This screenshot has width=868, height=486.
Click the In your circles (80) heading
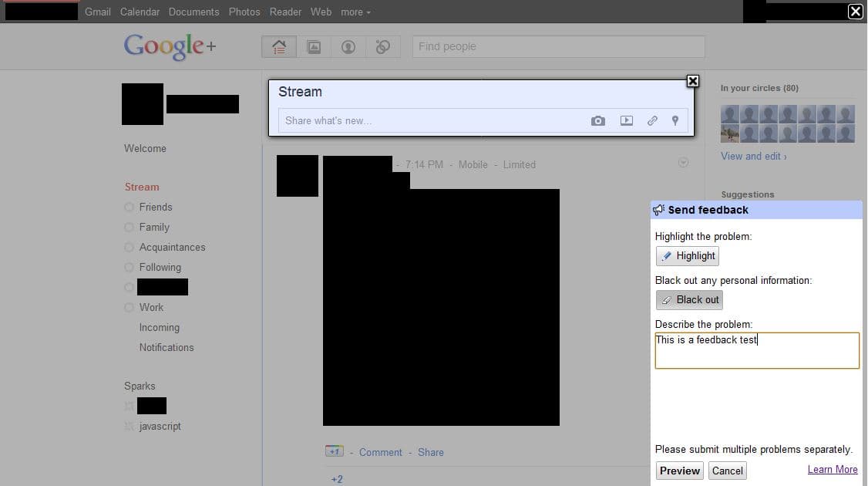pos(759,88)
